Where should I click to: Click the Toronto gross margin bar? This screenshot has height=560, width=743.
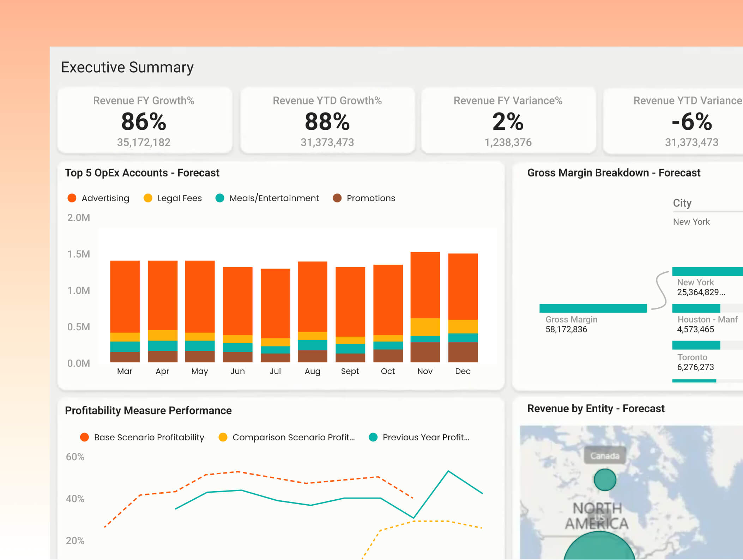696,345
